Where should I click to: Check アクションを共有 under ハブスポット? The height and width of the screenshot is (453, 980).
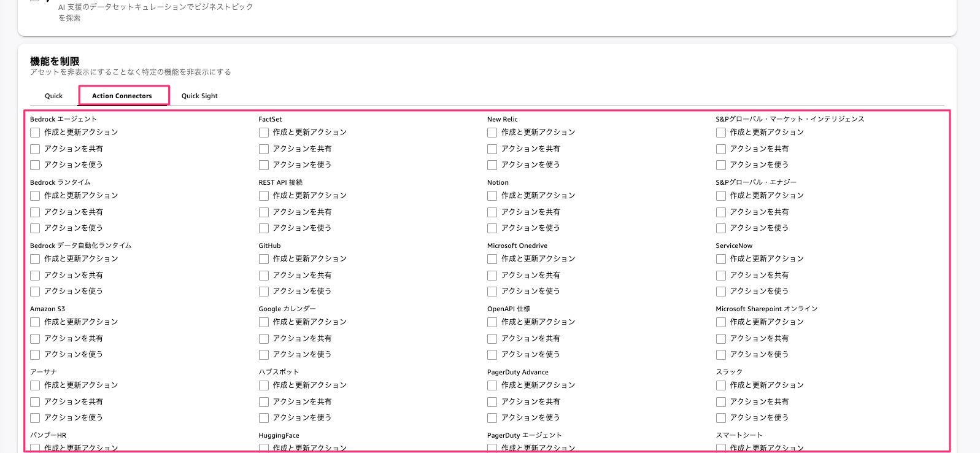coord(264,402)
